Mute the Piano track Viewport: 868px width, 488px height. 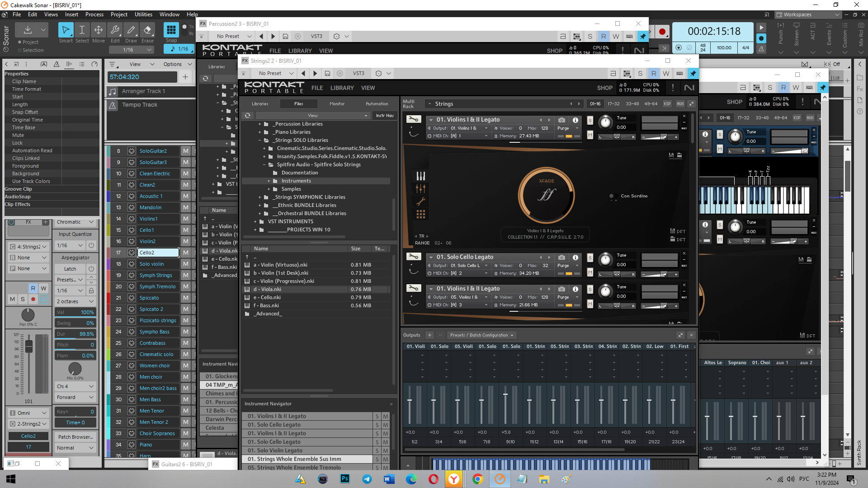[x=185, y=445]
